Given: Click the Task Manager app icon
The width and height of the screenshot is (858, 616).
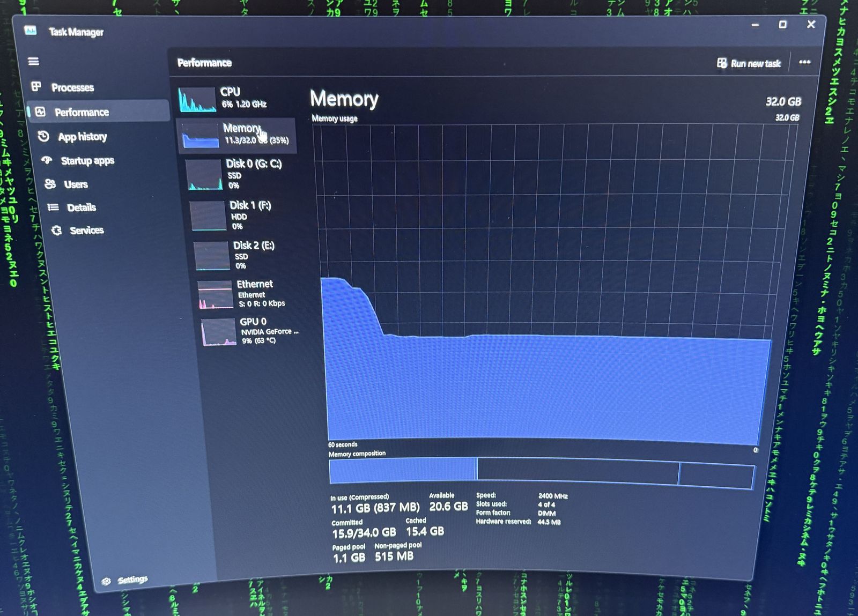Looking at the screenshot, I should pyautogui.click(x=31, y=31).
